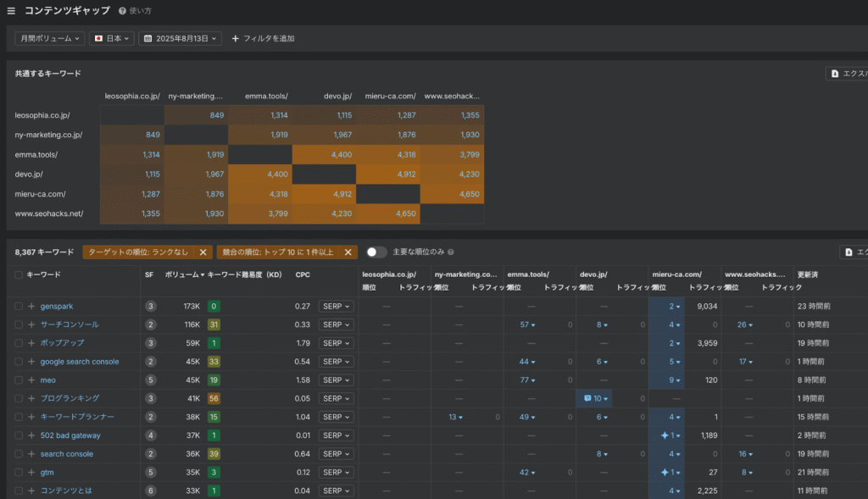Select the meo row checkbox
The height and width of the screenshot is (499, 868).
pyautogui.click(x=19, y=380)
